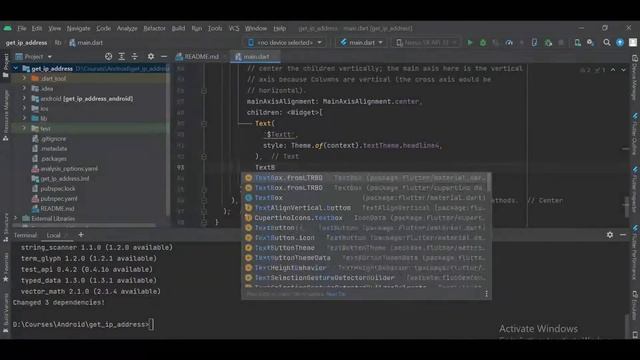Collapse all in Project panel toolbar
640x360 pixels.
135,57
